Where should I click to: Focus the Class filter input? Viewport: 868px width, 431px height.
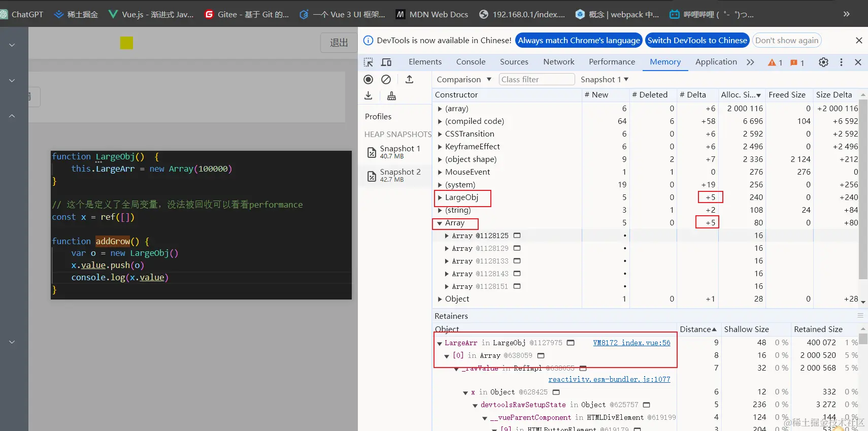pyautogui.click(x=536, y=79)
